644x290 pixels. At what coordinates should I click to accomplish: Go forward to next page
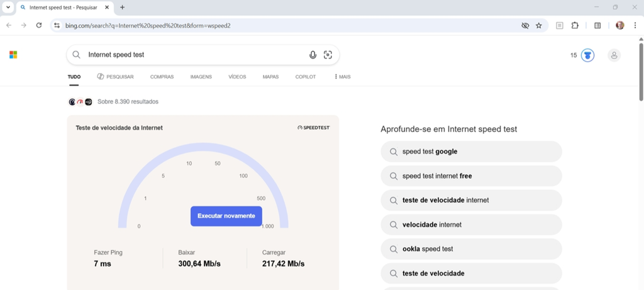click(x=24, y=25)
